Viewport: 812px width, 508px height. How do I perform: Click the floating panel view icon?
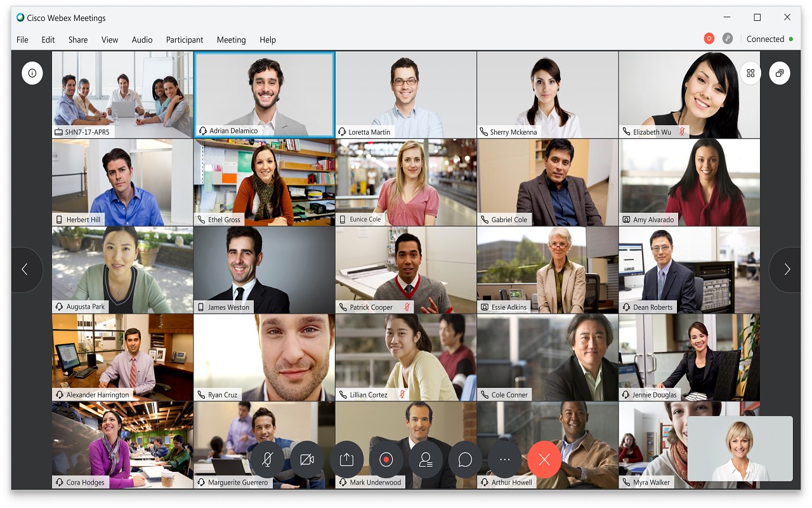[780, 73]
